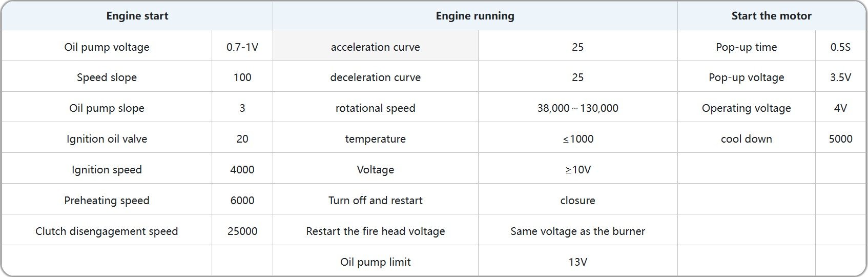Click the closure value cell

click(x=577, y=201)
